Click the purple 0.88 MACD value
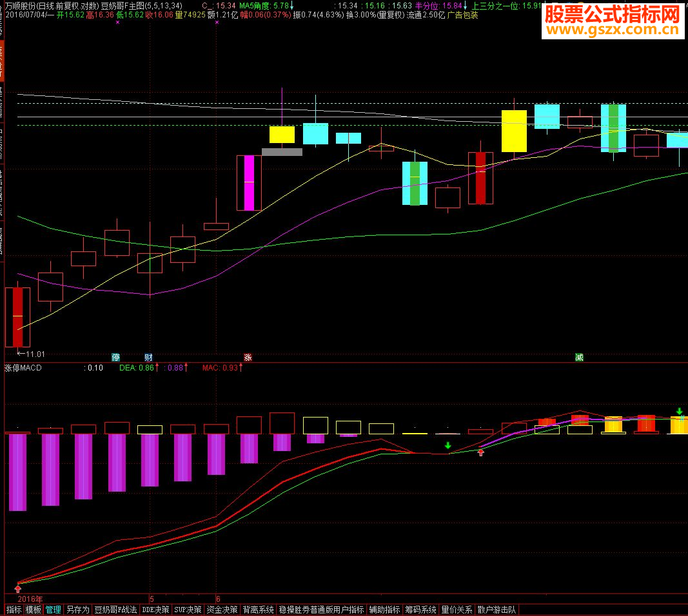The width and height of the screenshot is (688, 616). pos(175,368)
